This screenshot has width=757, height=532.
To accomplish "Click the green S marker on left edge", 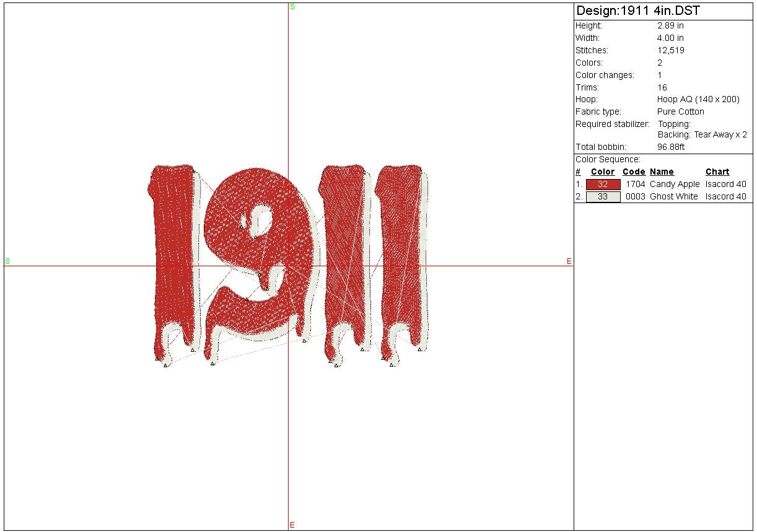I will [x=7, y=261].
